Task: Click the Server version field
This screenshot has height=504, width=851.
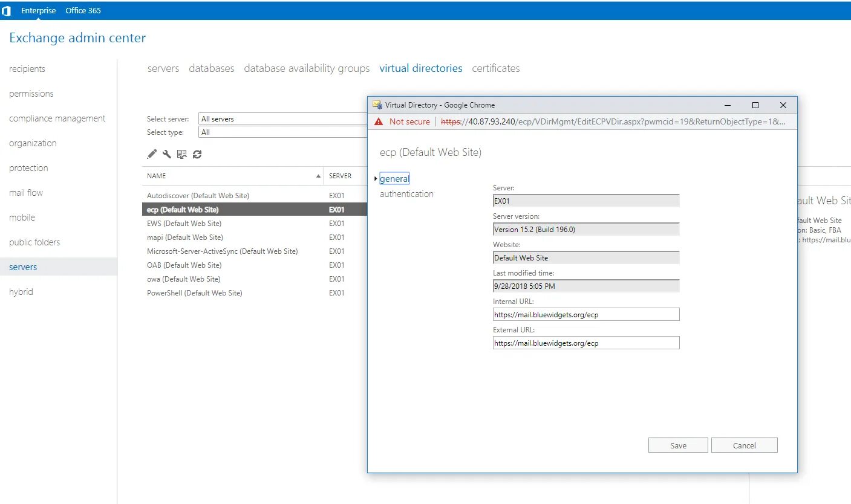Action: [x=586, y=230]
